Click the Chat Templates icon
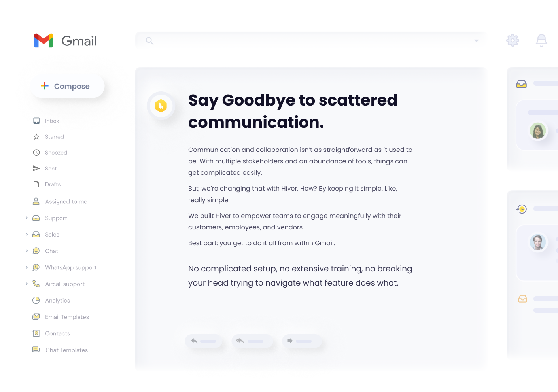 (x=36, y=350)
